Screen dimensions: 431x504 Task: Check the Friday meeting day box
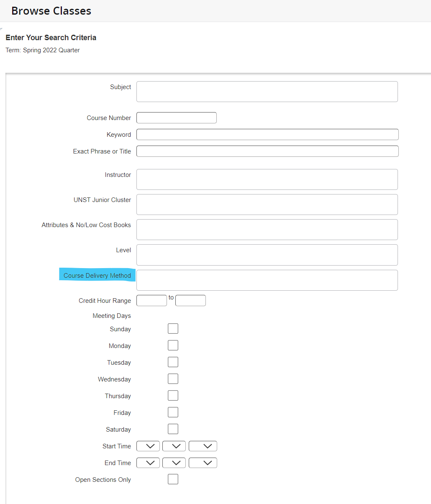pos(173,412)
